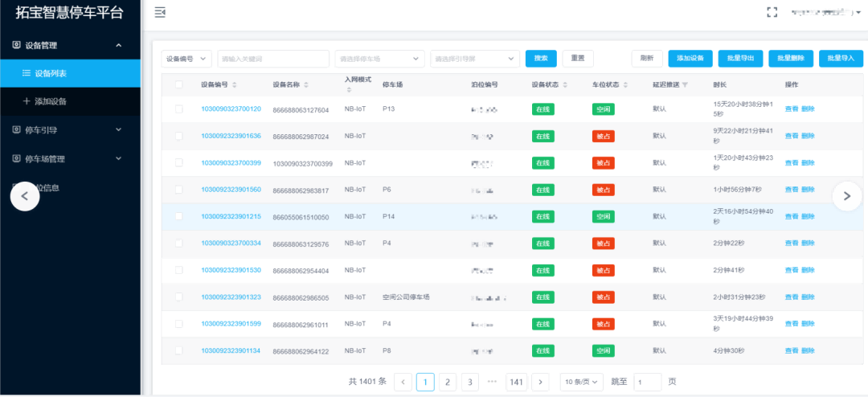
Task: Sort by 设备编号 column sort icon
Action: click(235, 85)
